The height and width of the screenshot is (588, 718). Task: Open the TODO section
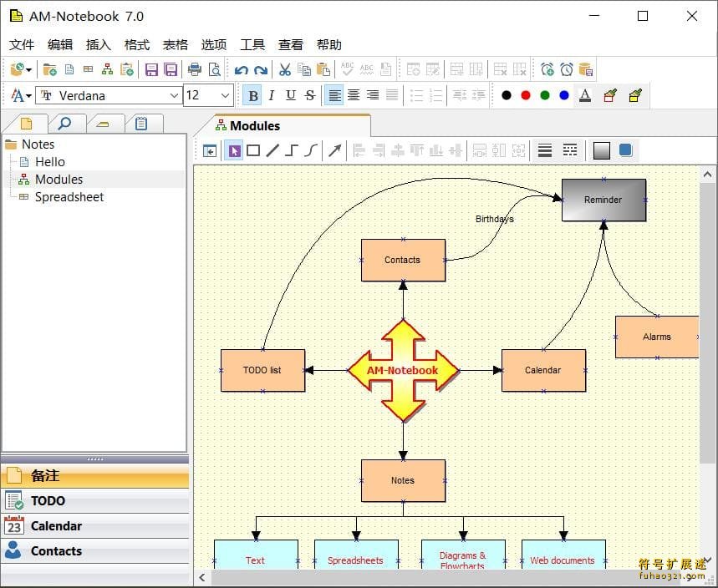(94, 500)
